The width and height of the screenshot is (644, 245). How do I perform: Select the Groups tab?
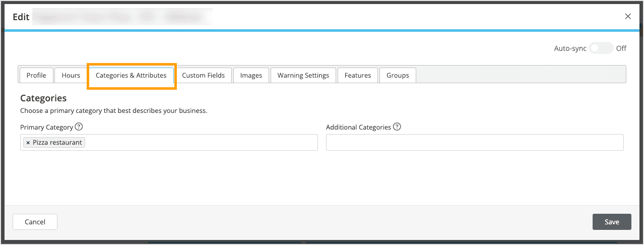(398, 75)
